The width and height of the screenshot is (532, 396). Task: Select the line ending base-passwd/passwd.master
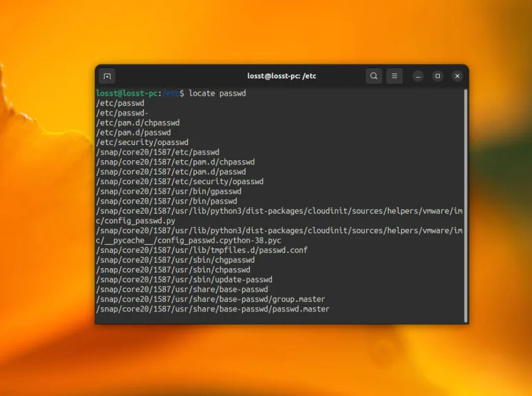click(213, 309)
